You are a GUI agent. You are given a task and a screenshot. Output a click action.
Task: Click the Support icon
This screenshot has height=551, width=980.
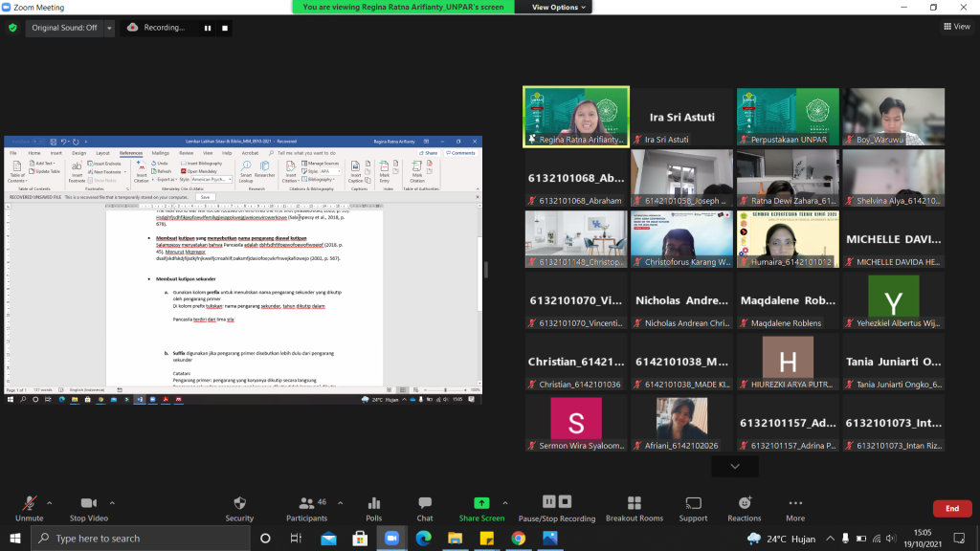[693, 503]
